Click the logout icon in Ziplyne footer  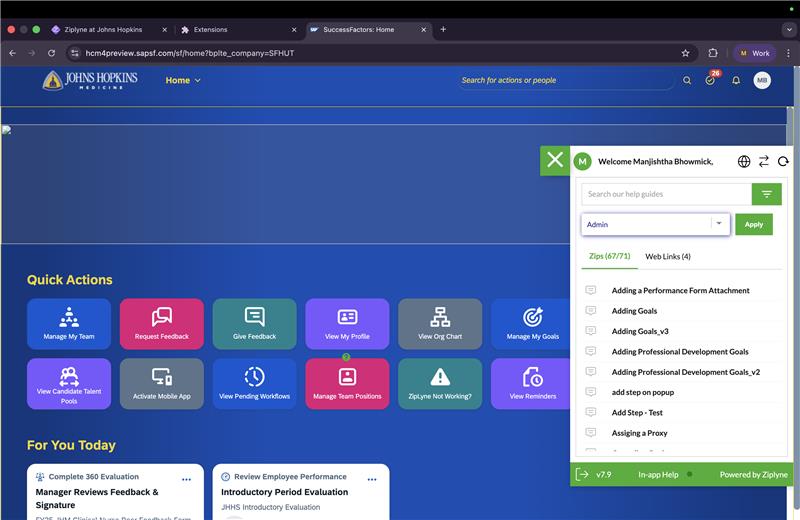(582, 475)
